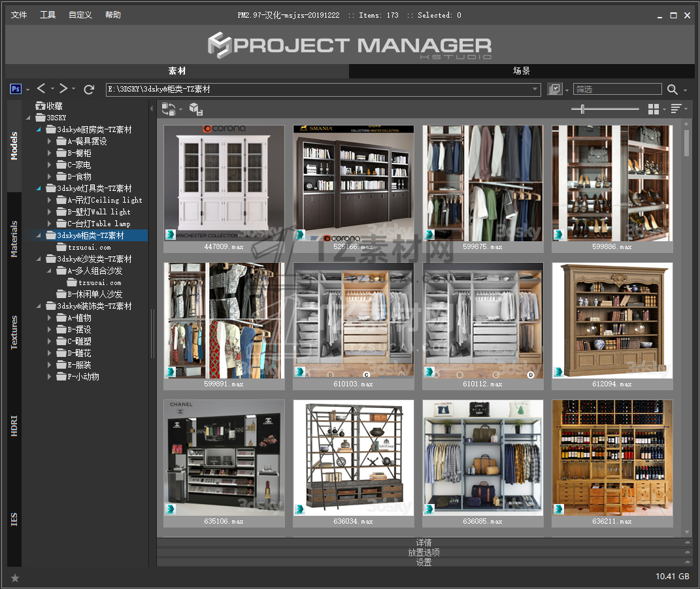Expand the 放置选项 panel

pos(424,552)
